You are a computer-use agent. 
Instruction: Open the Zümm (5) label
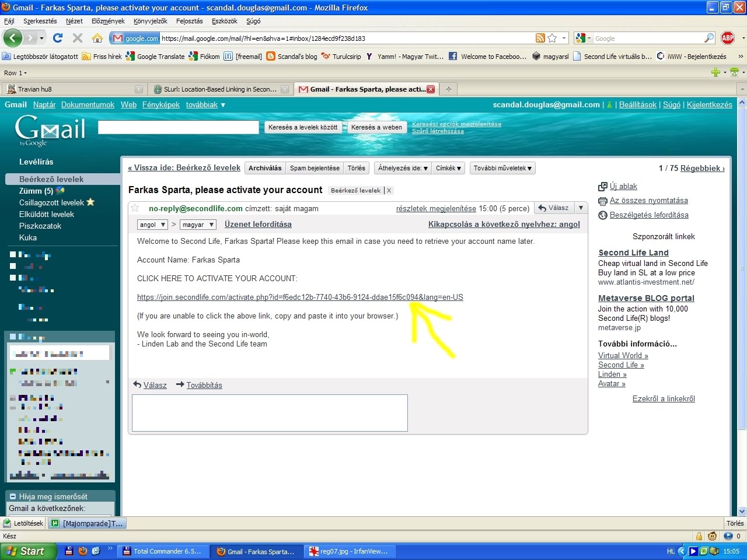[x=36, y=191]
